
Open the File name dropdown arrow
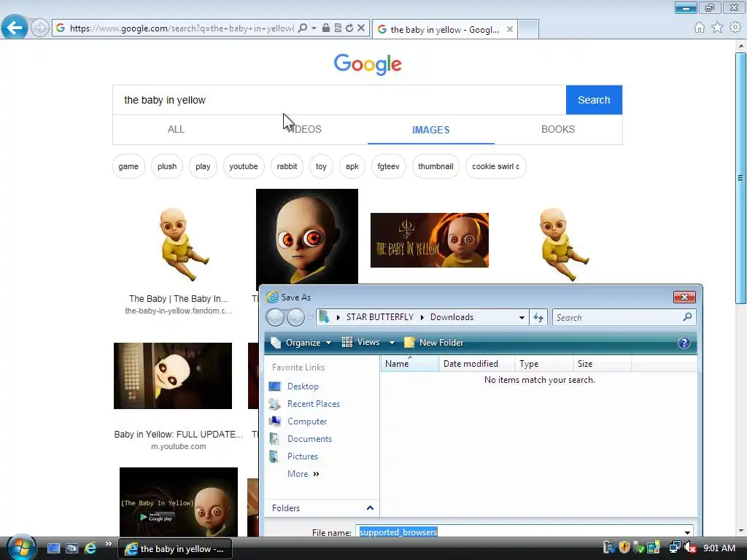687,532
